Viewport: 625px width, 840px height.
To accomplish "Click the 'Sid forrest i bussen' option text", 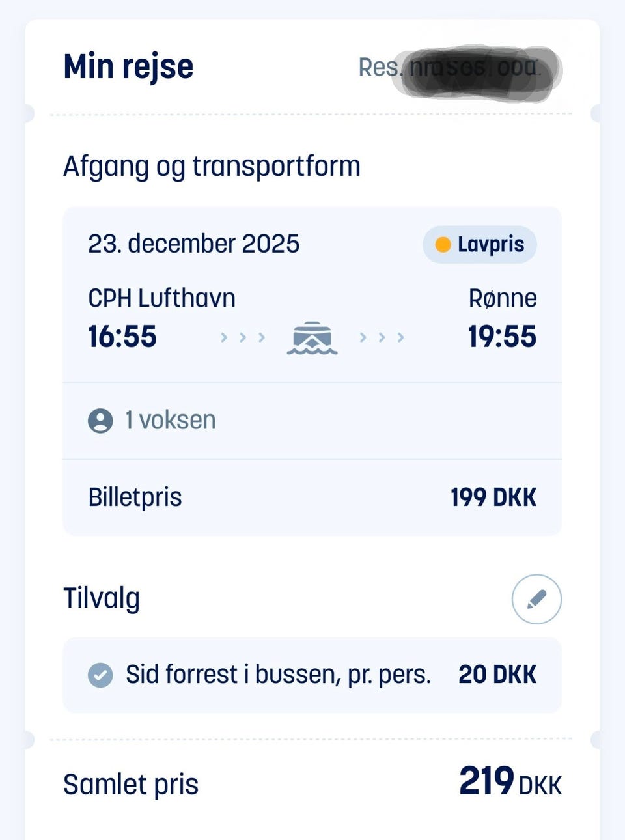I will click(278, 675).
